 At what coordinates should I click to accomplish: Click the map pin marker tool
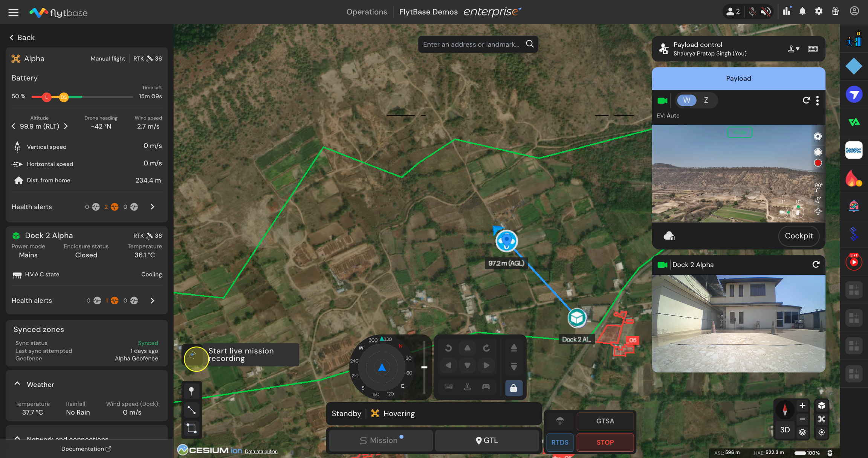click(x=191, y=391)
